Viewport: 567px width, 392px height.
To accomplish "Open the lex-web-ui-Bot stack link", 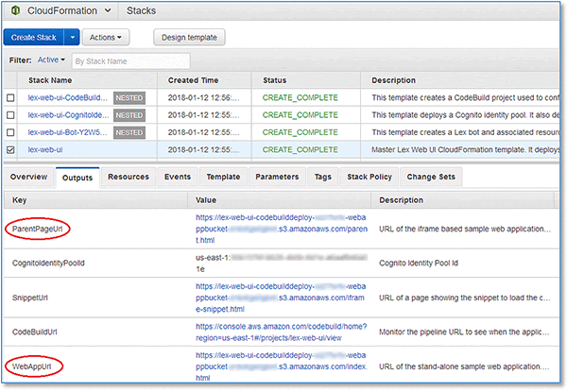I will (x=67, y=132).
